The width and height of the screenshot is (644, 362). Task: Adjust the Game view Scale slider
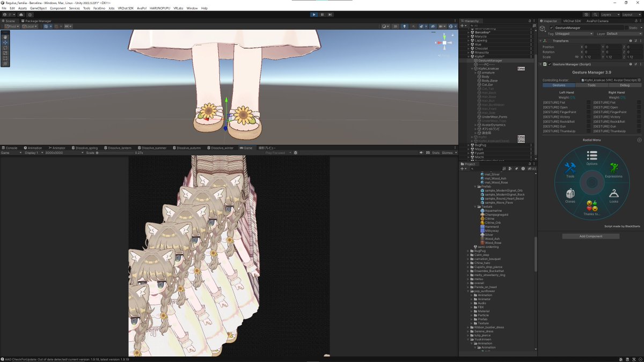coord(114,153)
